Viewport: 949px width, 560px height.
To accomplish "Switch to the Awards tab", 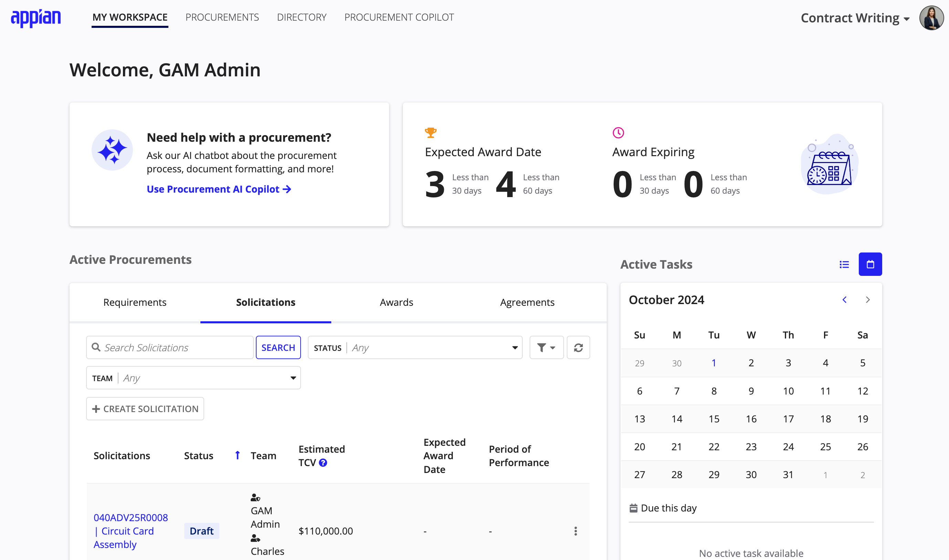I will tap(396, 302).
